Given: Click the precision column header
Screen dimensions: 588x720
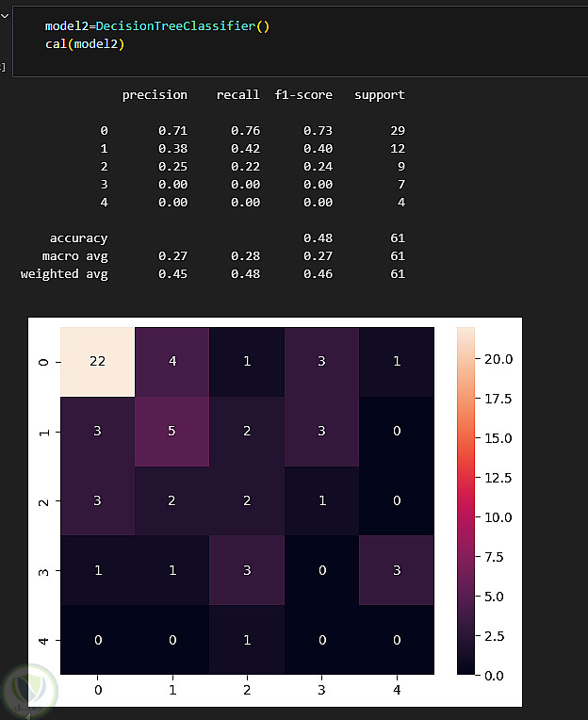Looking at the screenshot, I should [155, 95].
